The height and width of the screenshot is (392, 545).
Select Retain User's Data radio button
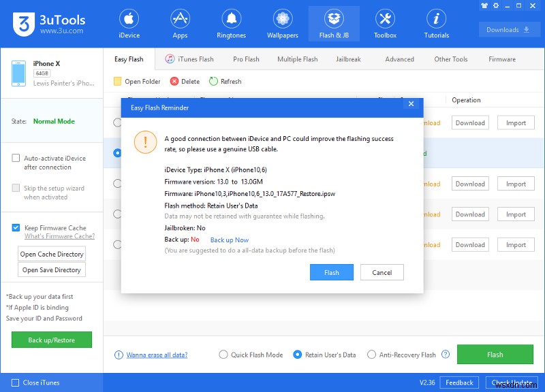[297, 355]
